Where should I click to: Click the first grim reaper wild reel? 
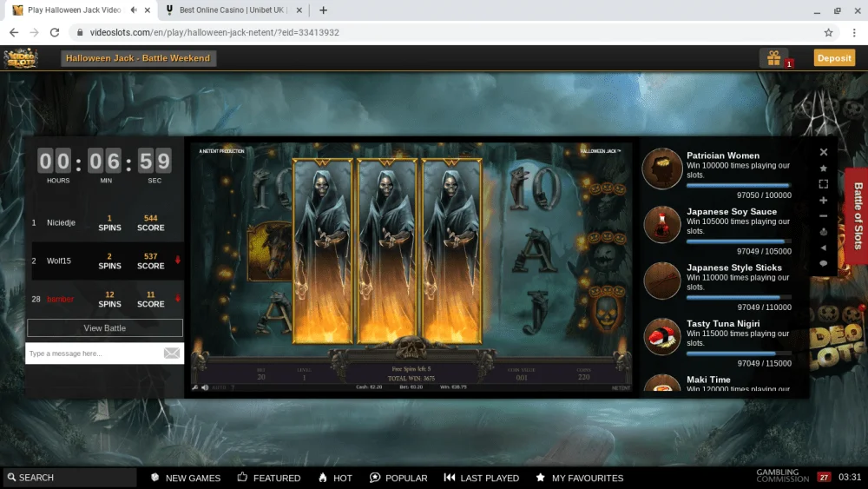click(x=322, y=251)
